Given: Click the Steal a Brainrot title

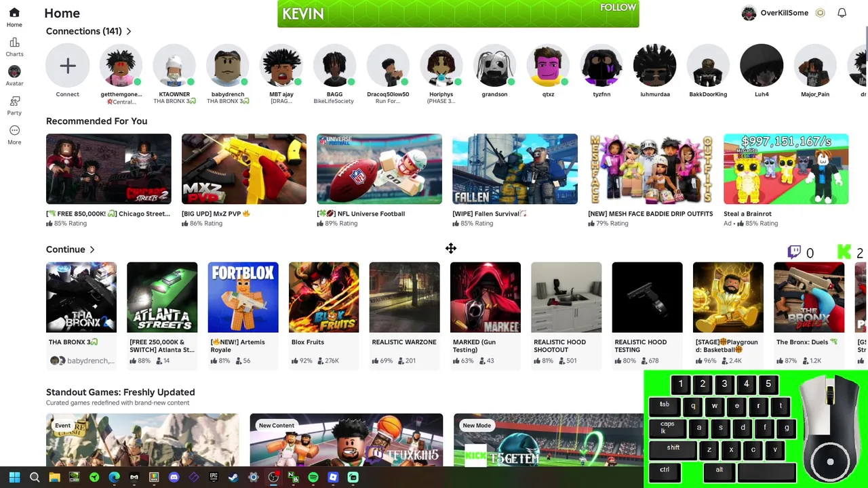Looking at the screenshot, I should (x=747, y=213).
